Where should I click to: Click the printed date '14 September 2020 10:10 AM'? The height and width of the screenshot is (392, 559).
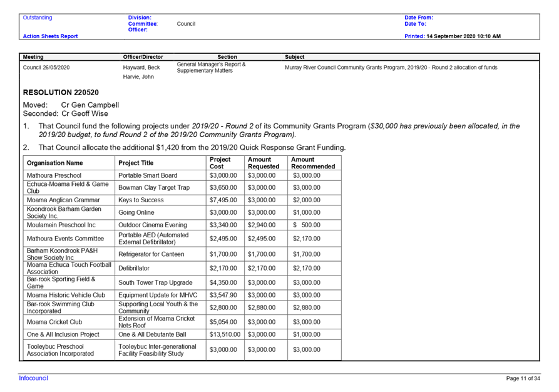463,36
